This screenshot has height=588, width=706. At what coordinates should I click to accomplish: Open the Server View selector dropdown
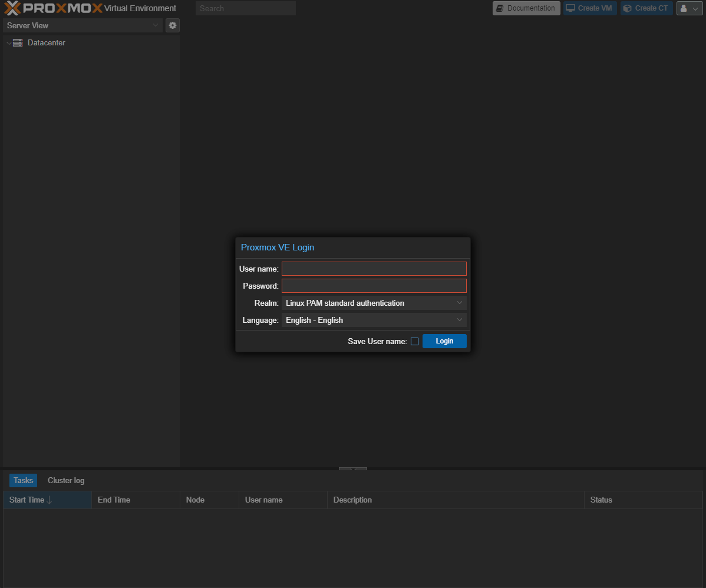tap(156, 25)
